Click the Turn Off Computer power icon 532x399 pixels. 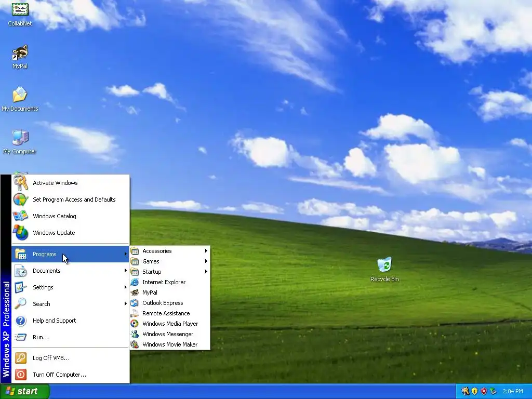click(21, 375)
